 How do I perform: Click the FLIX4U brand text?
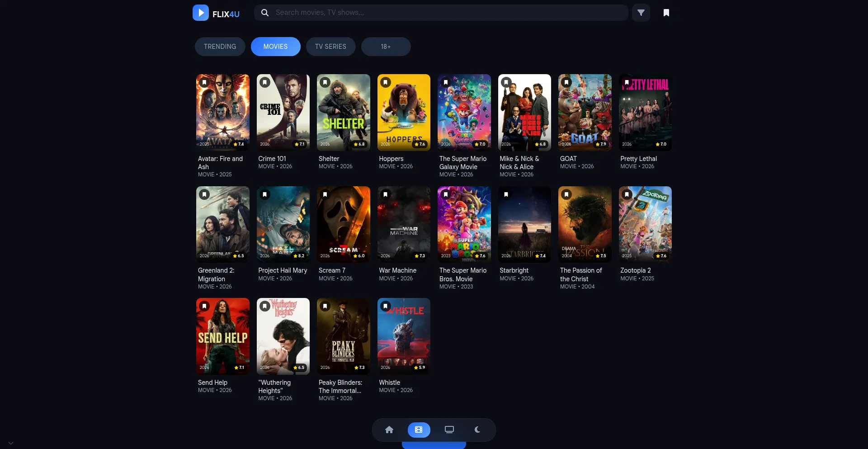[x=226, y=14]
